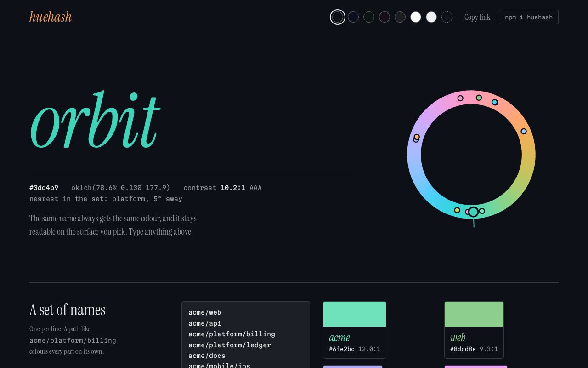Select the green dot on the hue ring
Screen dimensions: 588x368
tap(479, 98)
